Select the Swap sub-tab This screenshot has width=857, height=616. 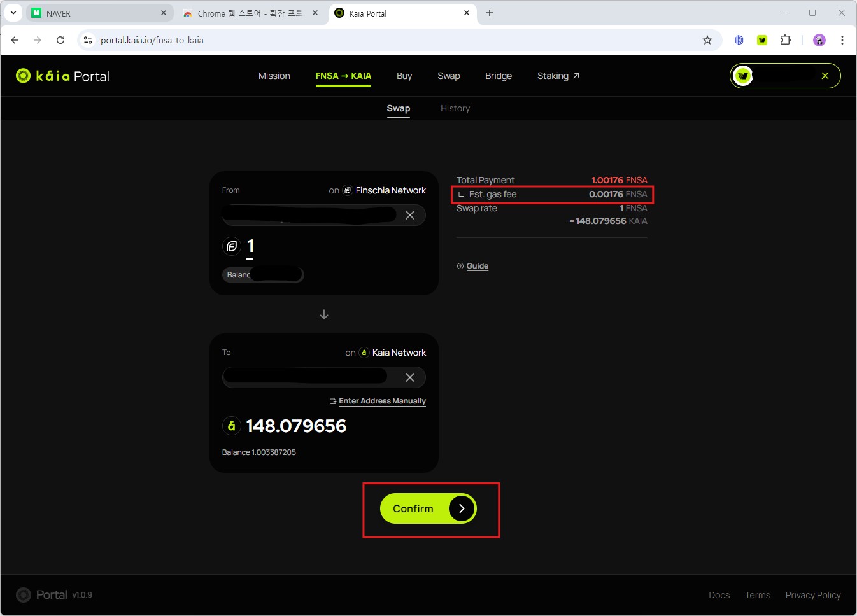point(399,108)
